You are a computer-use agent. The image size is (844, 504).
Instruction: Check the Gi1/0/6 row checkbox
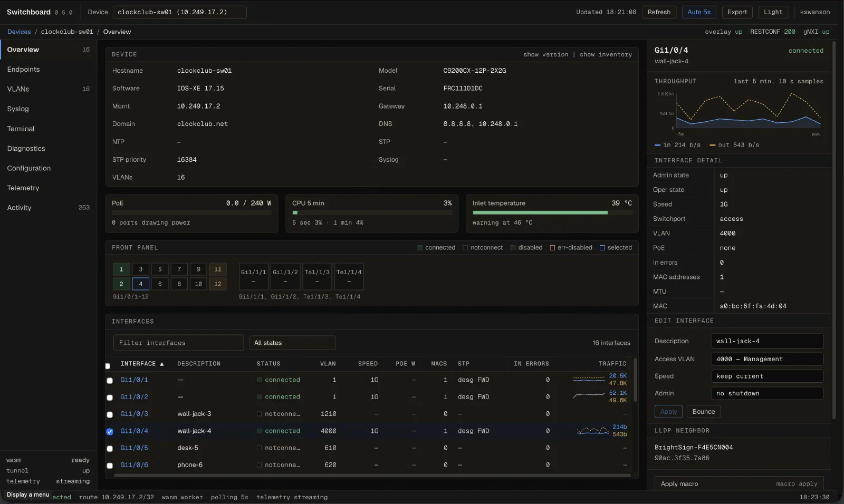[110, 466]
